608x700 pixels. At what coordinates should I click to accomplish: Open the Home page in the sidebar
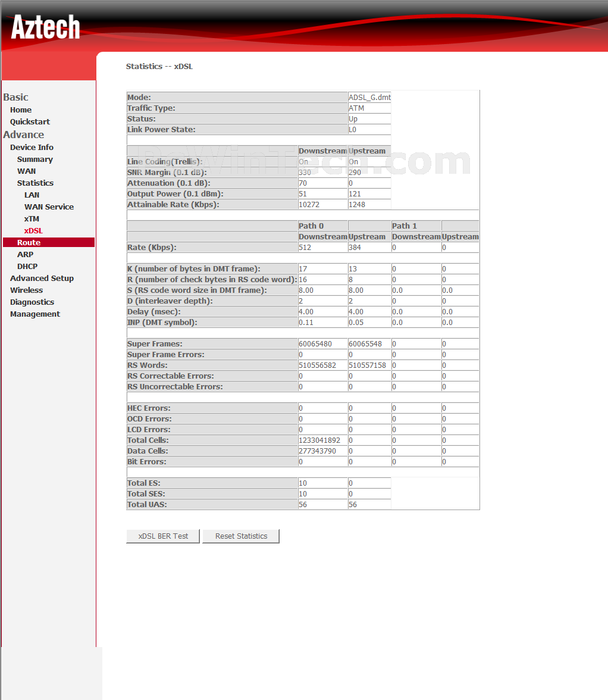point(21,110)
